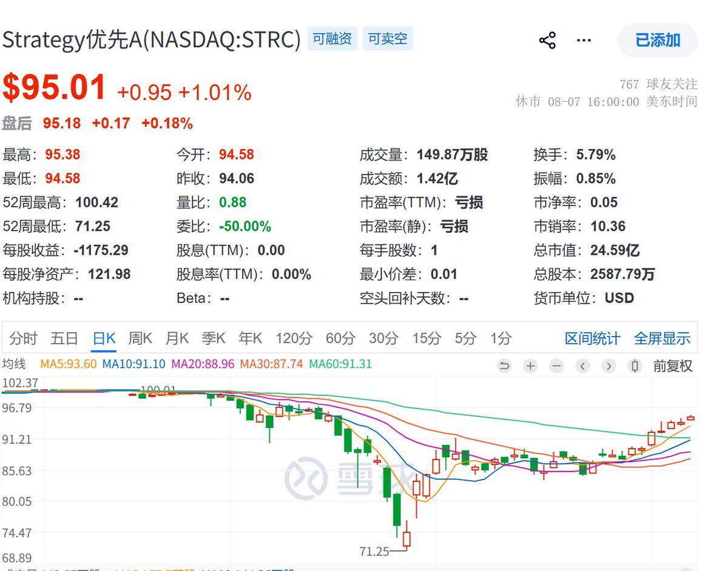Click the 102.37 y-axis price label
Image resolution: width=728 pixels, height=571 pixels.
pyautogui.click(x=20, y=383)
